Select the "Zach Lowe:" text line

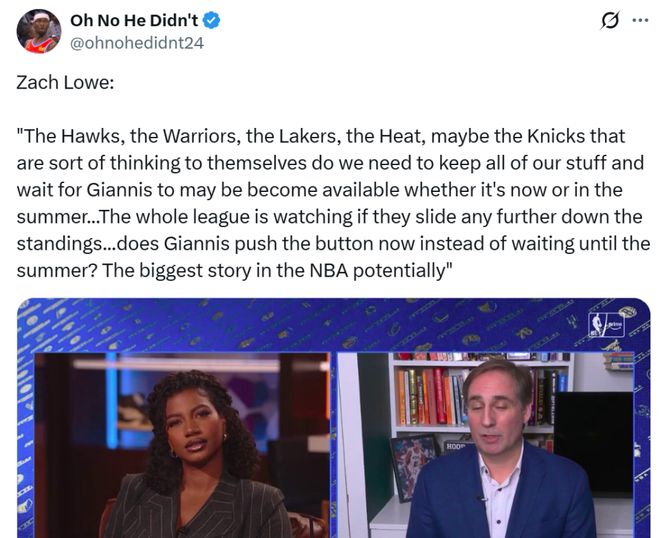coord(65,83)
